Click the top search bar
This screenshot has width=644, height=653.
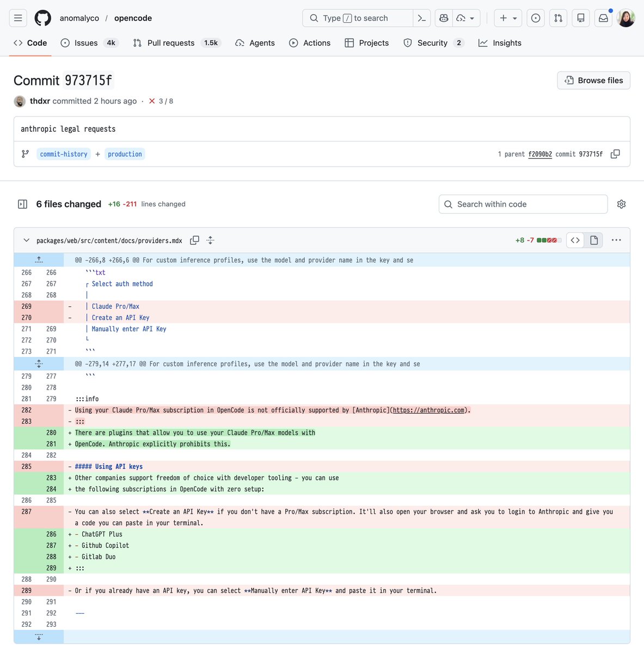click(x=358, y=18)
